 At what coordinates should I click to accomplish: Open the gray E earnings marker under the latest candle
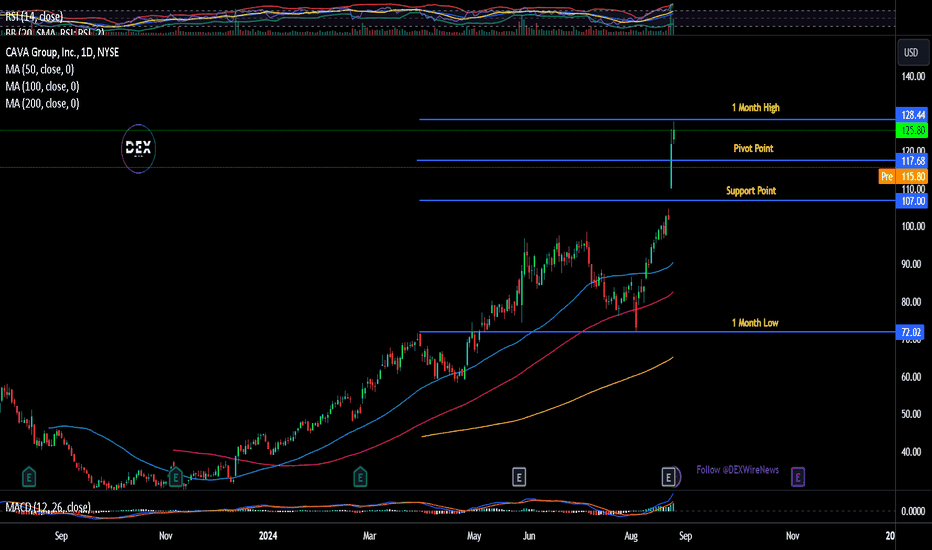coord(669,477)
